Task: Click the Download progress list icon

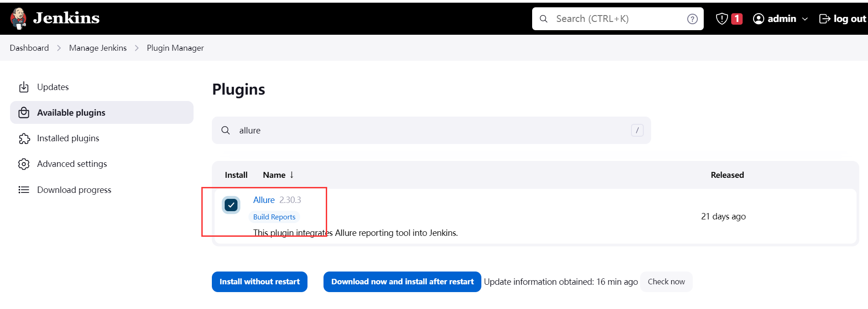Action: (x=24, y=190)
